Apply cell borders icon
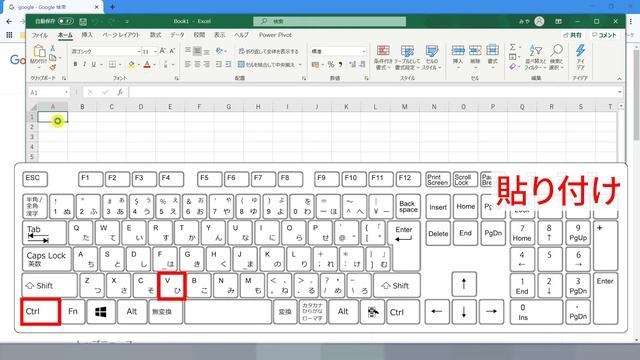This screenshot has width=640, height=360. (x=112, y=64)
